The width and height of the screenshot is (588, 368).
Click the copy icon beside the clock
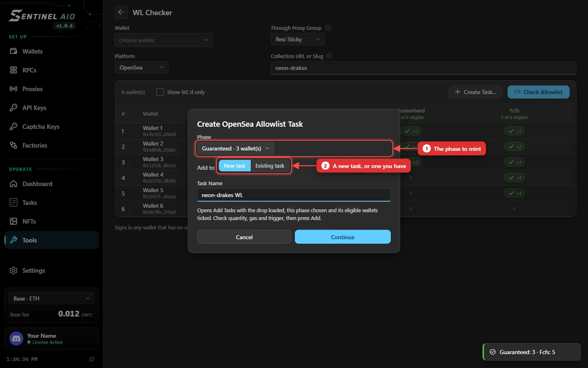(x=92, y=359)
